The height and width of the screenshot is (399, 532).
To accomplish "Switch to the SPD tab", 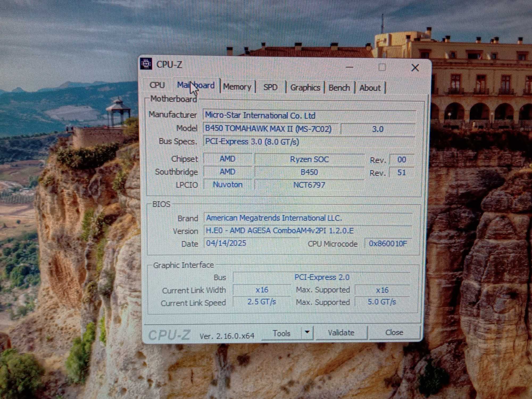I will tap(270, 87).
